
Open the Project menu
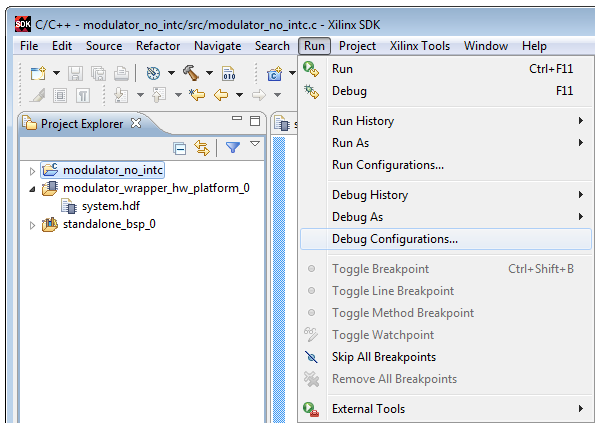357,46
